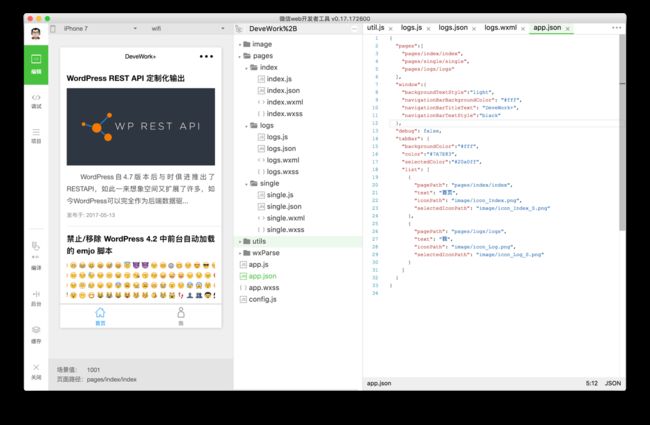Switch to the logs.js tab
650x425 pixels.
coord(411,28)
